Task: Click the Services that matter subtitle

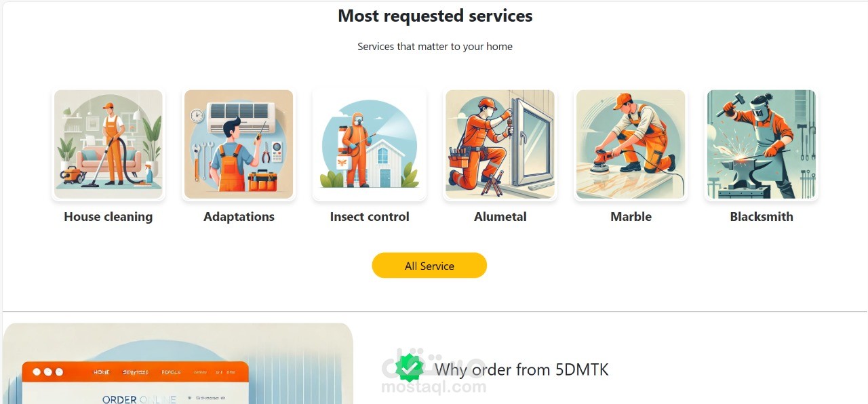Action: click(x=435, y=47)
